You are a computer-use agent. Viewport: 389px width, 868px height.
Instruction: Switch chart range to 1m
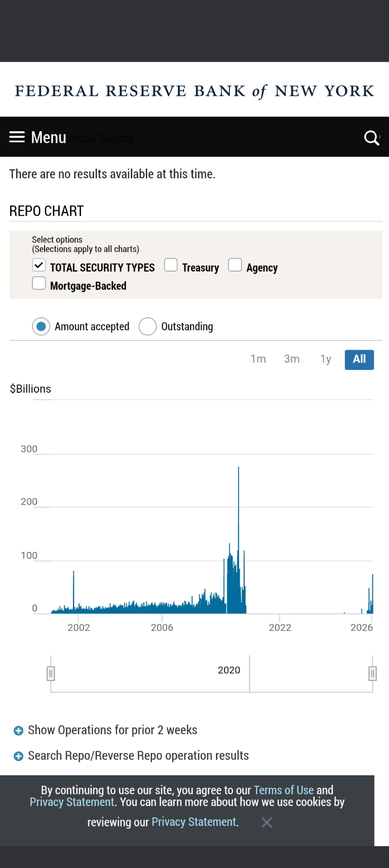click(x=258, y=359)
